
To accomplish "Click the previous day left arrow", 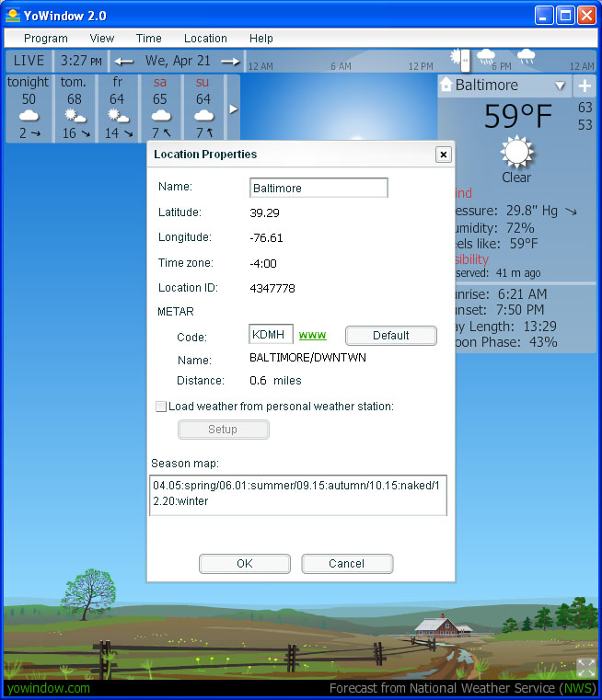I will [x=123, y=61].
